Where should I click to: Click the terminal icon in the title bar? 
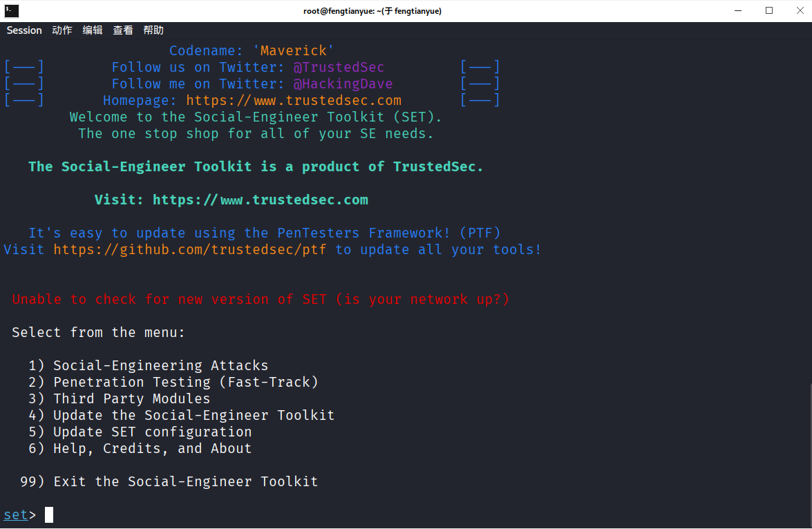[x=11, y=10]
